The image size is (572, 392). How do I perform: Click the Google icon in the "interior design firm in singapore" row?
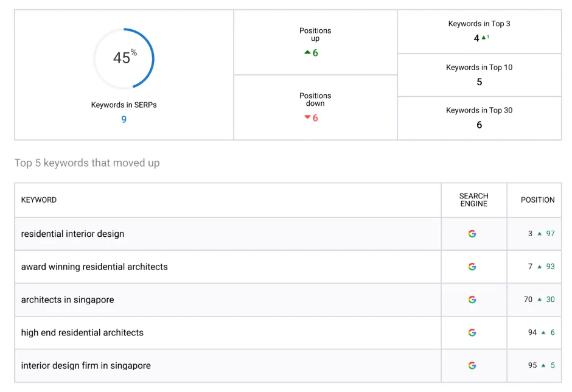tap(473, 365)
